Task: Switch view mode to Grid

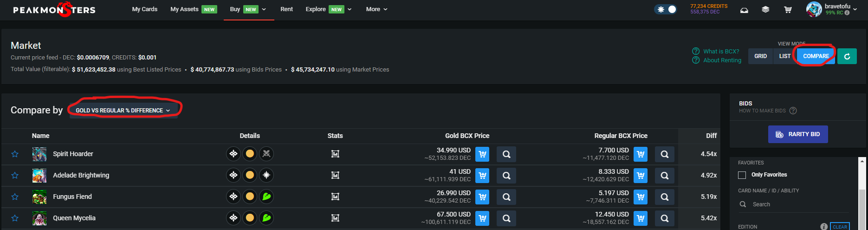Action: 761,56
